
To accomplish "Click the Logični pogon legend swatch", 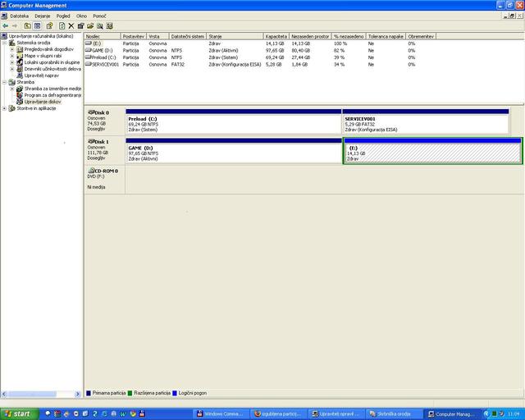I will [x=175, y=393].
